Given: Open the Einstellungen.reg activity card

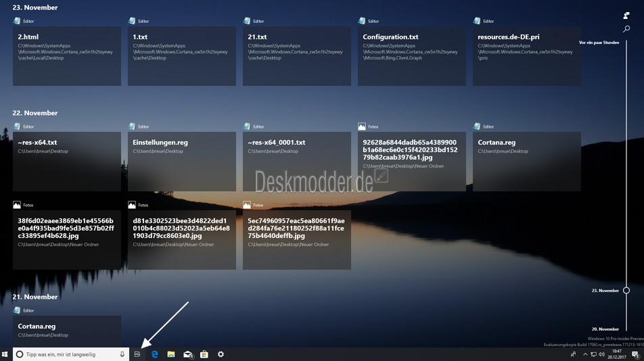Looking at the screenshot, I should pos(181,161).
